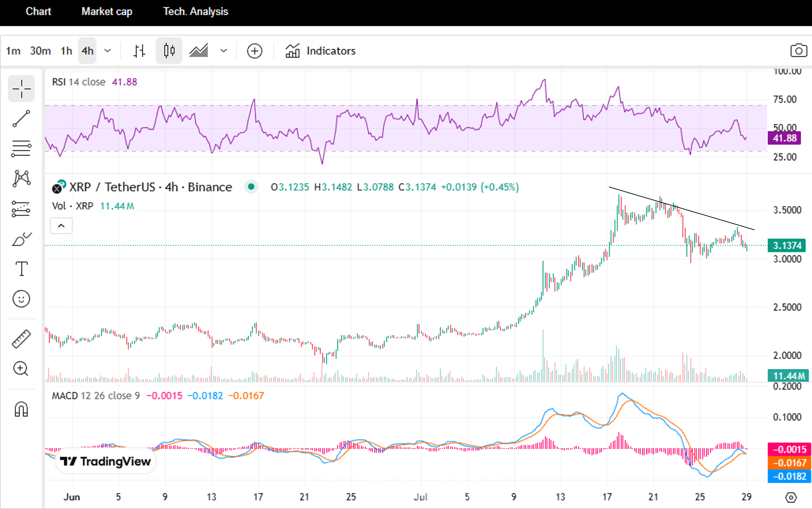Select the brush drawing tool
This screenshot has height=509, width=812.
pyautogui.click(x=21, y=239)
